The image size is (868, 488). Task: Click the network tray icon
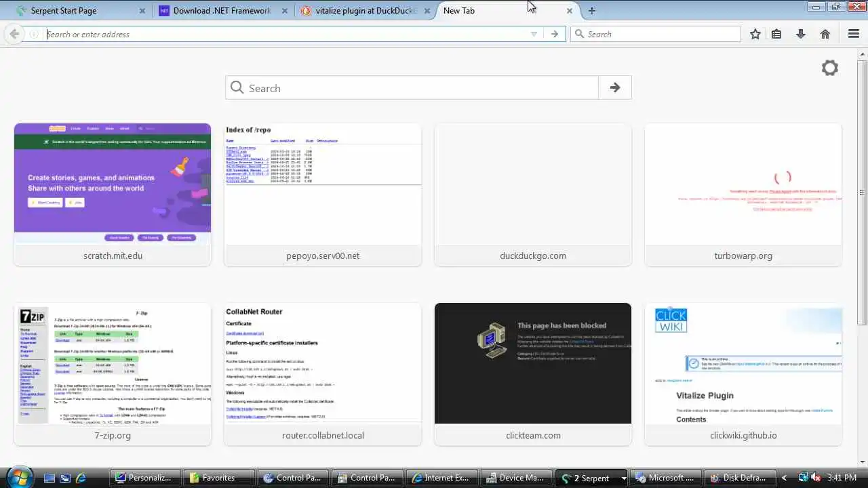click(x=803, y=478)
